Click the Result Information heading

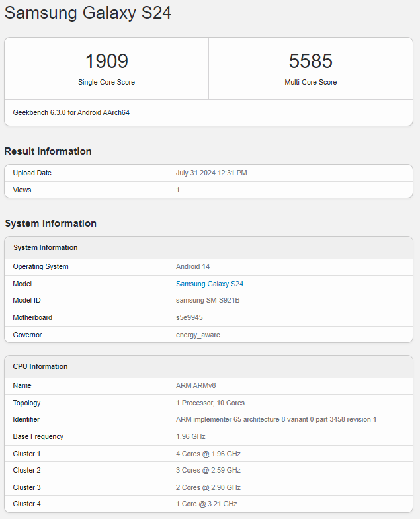48,151
